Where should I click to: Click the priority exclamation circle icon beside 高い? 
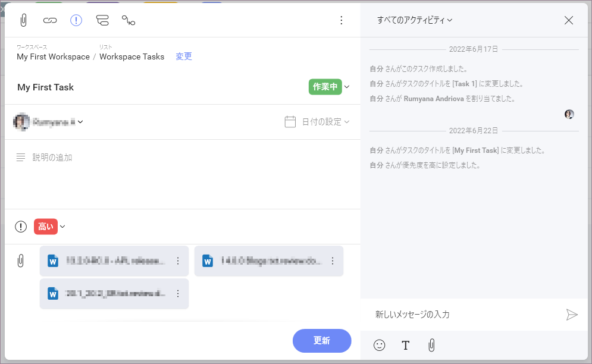[21, 227]
